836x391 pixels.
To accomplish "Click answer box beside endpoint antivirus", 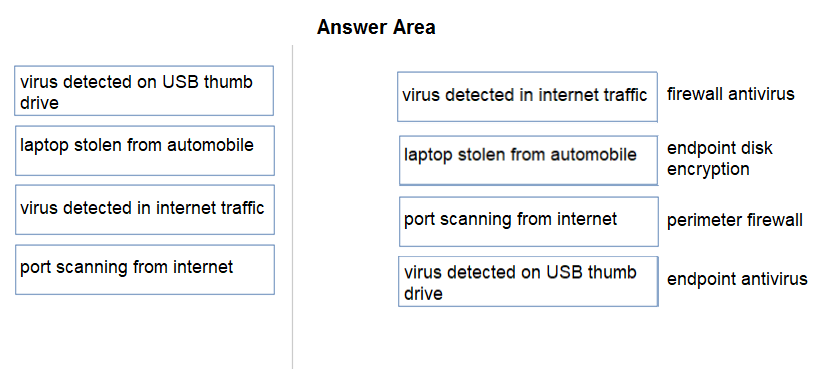I will tap(528, 281).
